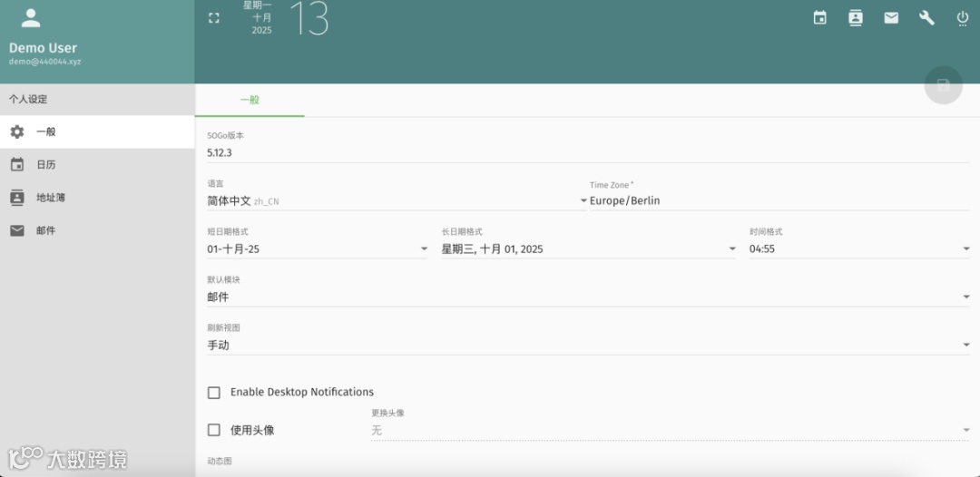Click the wrench preferences icon
Screen dimensions: 980x477
point(926,18)
